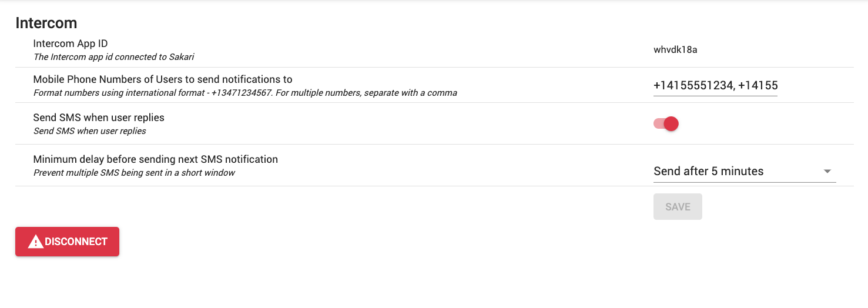This screenshot has width=868, height=308.
Task: Disable the Send SMS when user replies switch
Action: click(x=666, y=123)
